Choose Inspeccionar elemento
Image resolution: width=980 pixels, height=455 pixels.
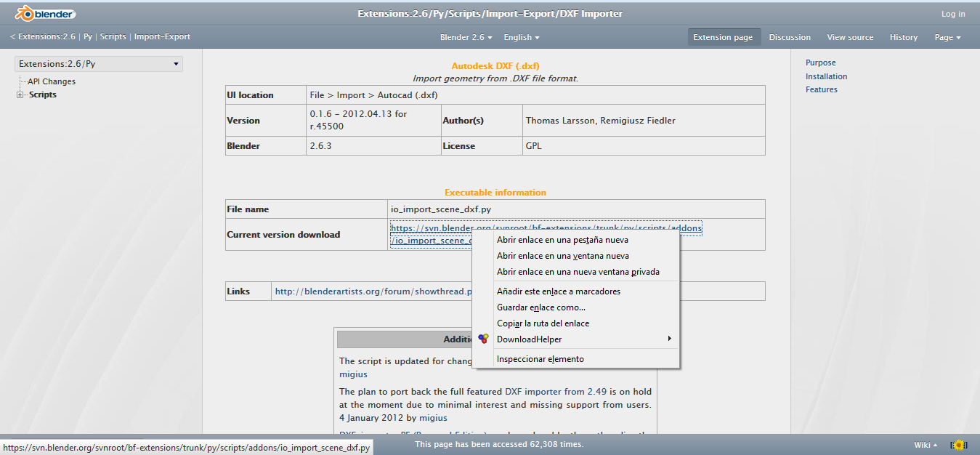[575, 359]
